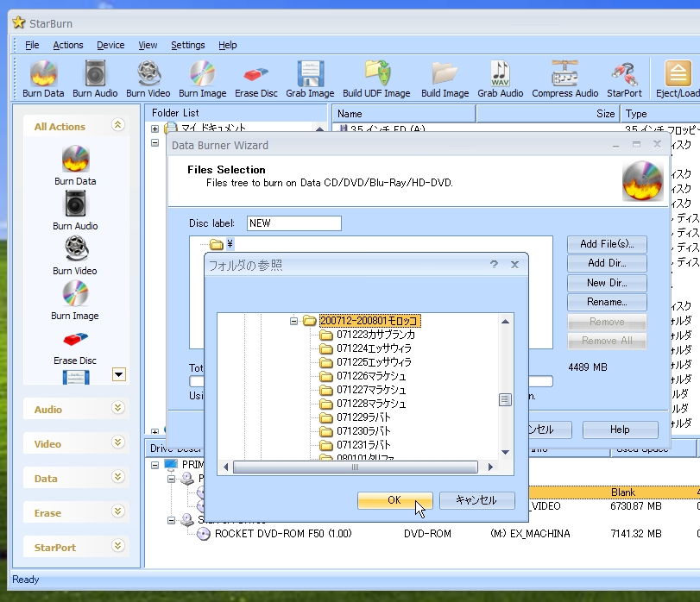This screenshot has width=700, height=602.
Task: Click OK in the folder browse dialog
Action: point(394,500)
